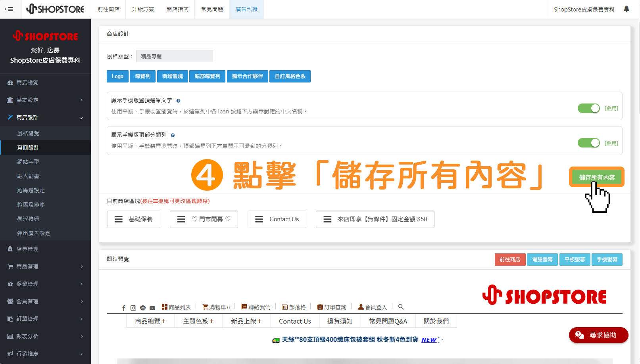640x364 pixels.
Task: Click the red 前往商店 preview button
Action: pyautogui.click(x=510, y=259)
